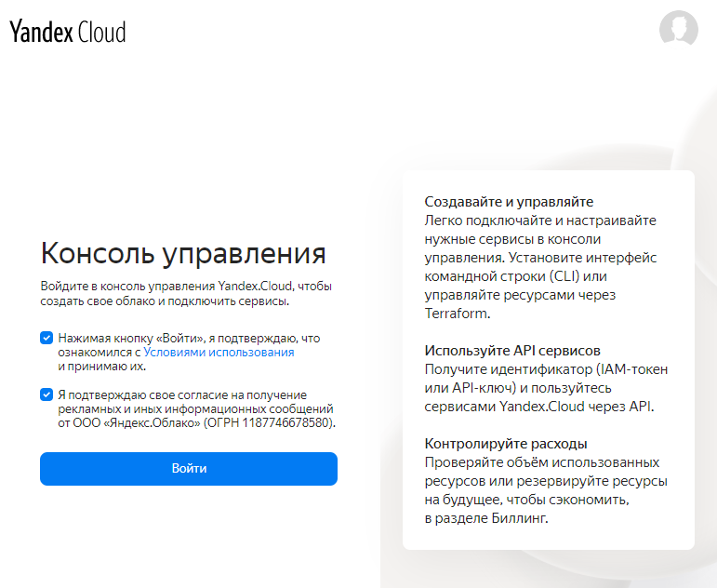Click the Используйте API сервисов heading
The image size is (717, 588).
(512, 351)
